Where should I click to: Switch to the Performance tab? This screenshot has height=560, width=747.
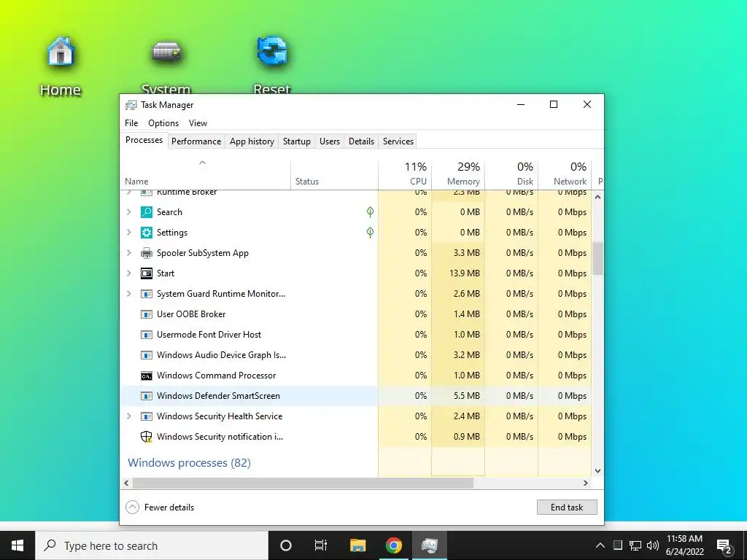(x=196, y=141)
